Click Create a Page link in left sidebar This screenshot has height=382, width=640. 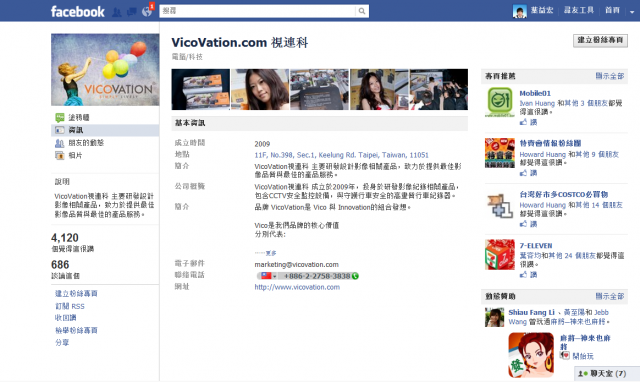click(x=76, y=293)
